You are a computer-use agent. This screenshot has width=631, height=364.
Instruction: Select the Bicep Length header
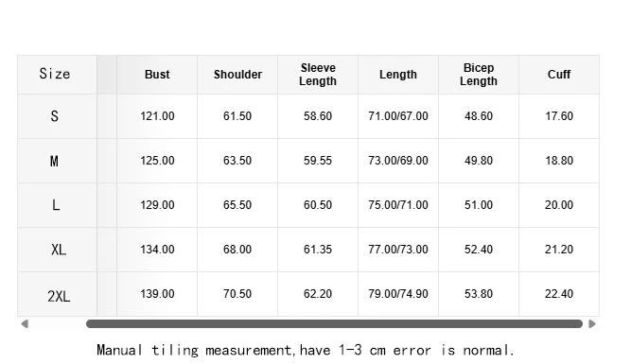tap(479, 75)
